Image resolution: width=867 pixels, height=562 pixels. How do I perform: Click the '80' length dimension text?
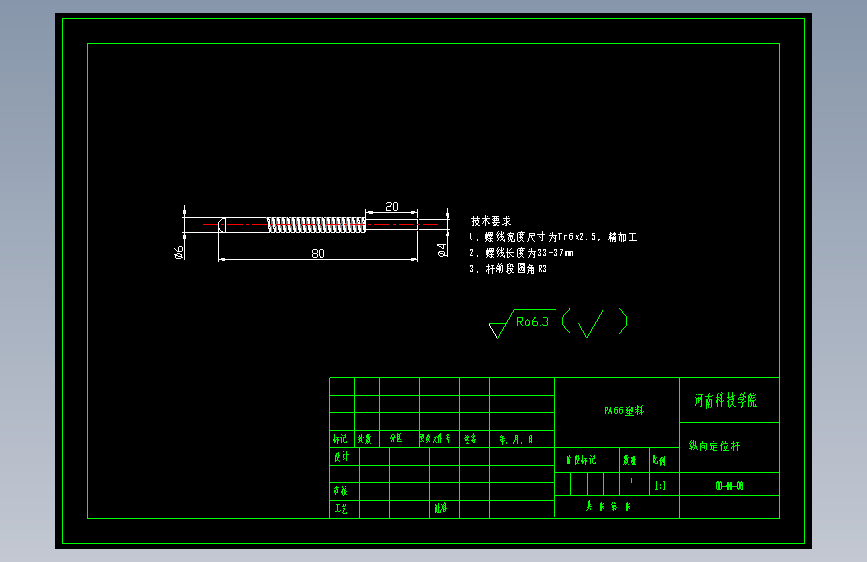pyautogui.click(x=318, y=253)
